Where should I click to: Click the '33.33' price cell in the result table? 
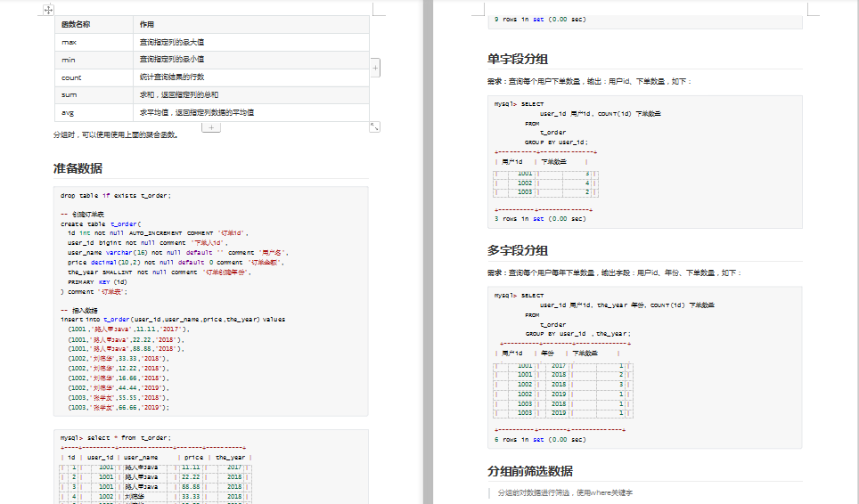[x=191, y=497]
